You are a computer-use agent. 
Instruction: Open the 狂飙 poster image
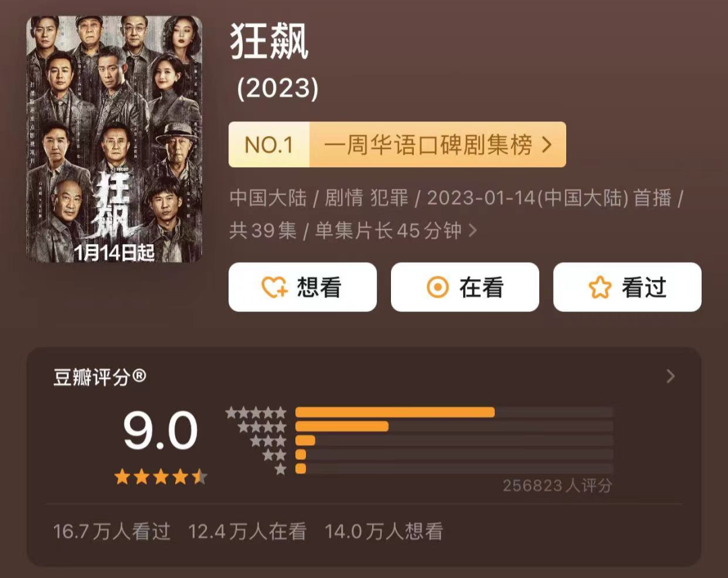point(115,139)
